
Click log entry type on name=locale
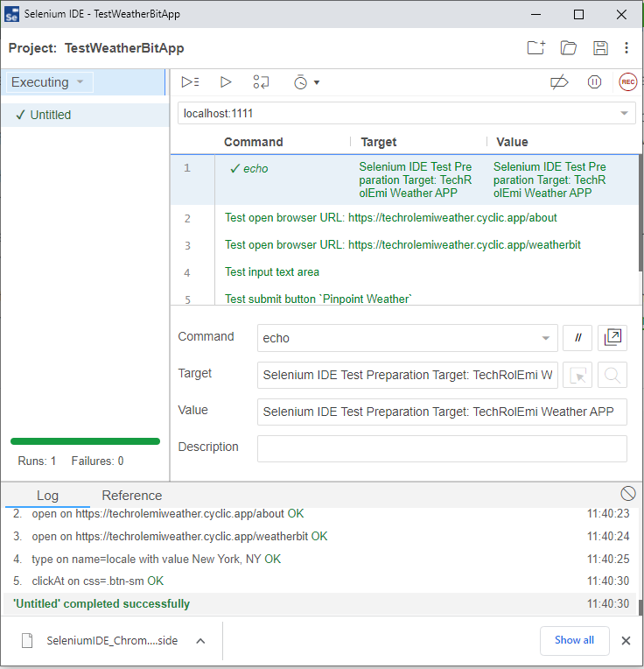pos(320,559)
